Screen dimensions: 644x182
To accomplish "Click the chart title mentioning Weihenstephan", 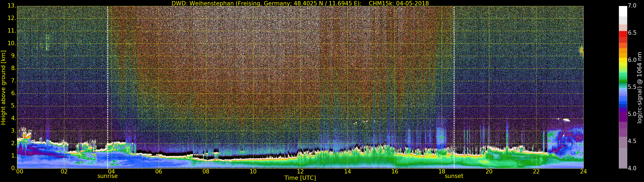I will [x=300, y=3].
